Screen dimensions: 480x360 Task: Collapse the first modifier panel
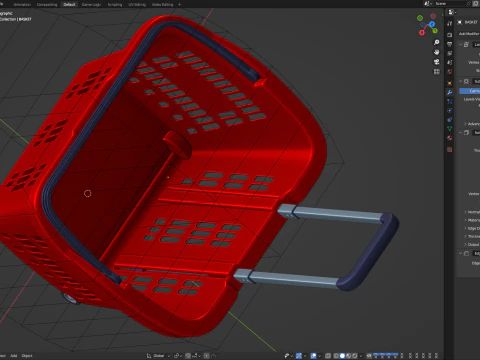click(461, 44)
